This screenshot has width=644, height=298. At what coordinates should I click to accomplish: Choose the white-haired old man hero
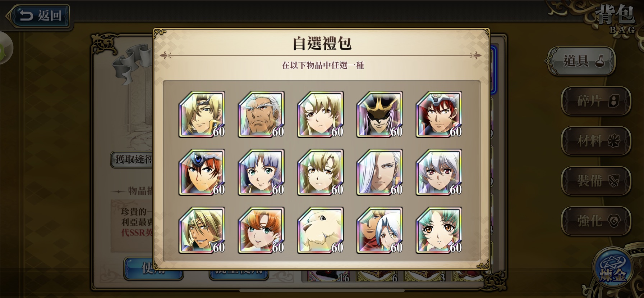(x=261, y=114)
